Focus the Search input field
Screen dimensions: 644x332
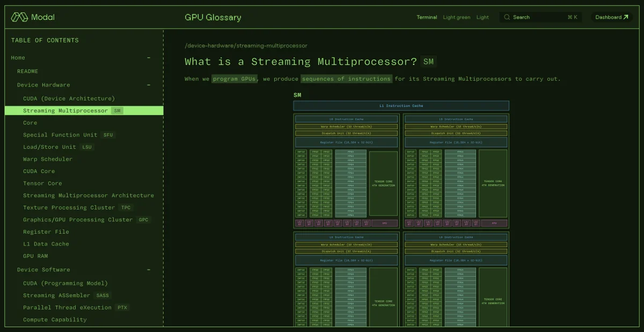coord(541,17)
